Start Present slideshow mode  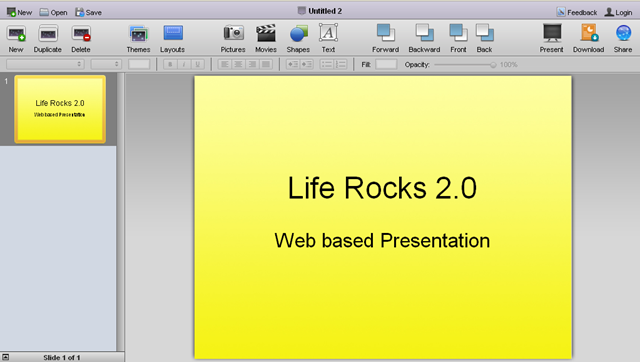(552, 39)
